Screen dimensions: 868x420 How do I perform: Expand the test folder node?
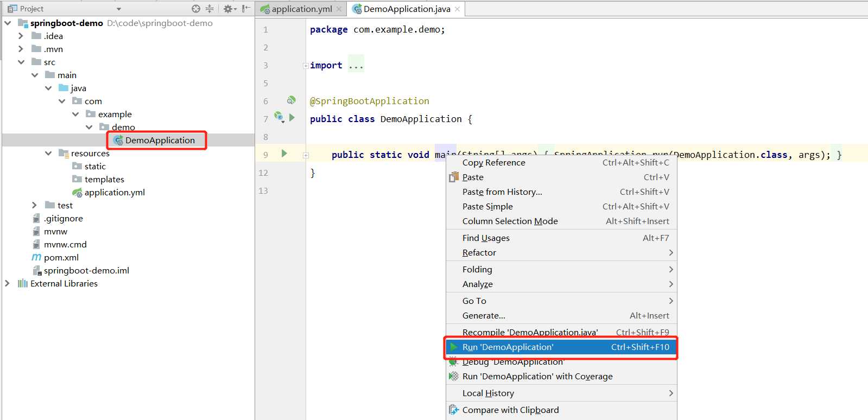[34, 205]
